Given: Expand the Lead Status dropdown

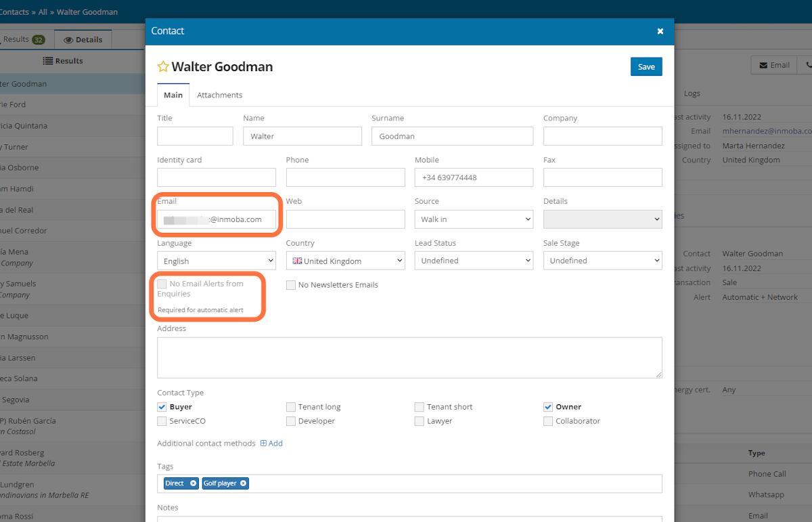Looking at the screenshot, I should [x=473, y=260].
